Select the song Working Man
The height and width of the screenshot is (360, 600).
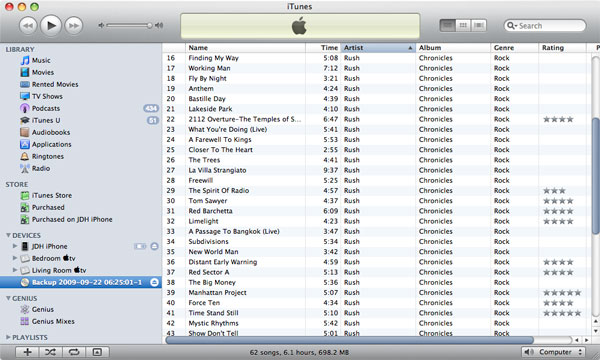[x=209, y=68]
